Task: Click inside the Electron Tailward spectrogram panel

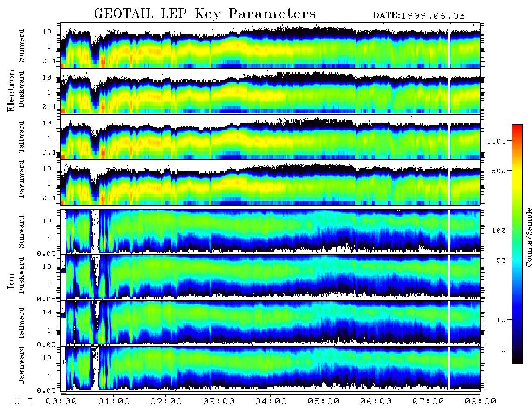Action: (x=270, y=137)
